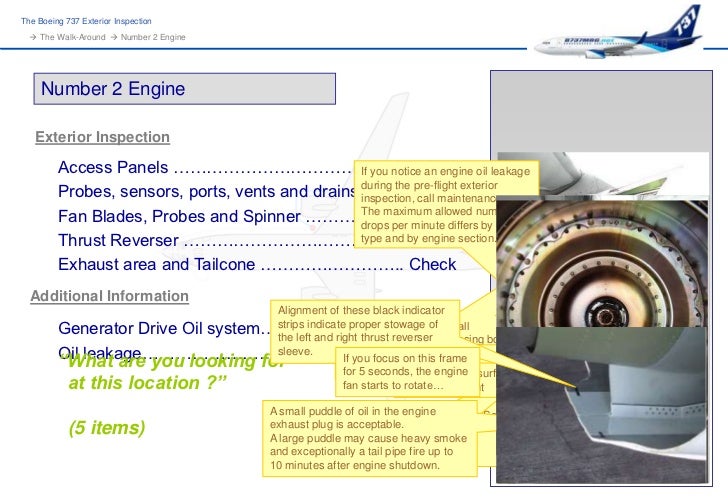The image size is (728, 504).
Task: Click the 'Additional Information' heading
Action: pos(109,296)
